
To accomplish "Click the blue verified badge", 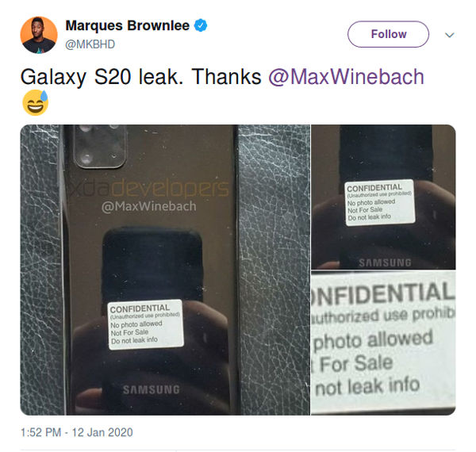I will 201,25.
